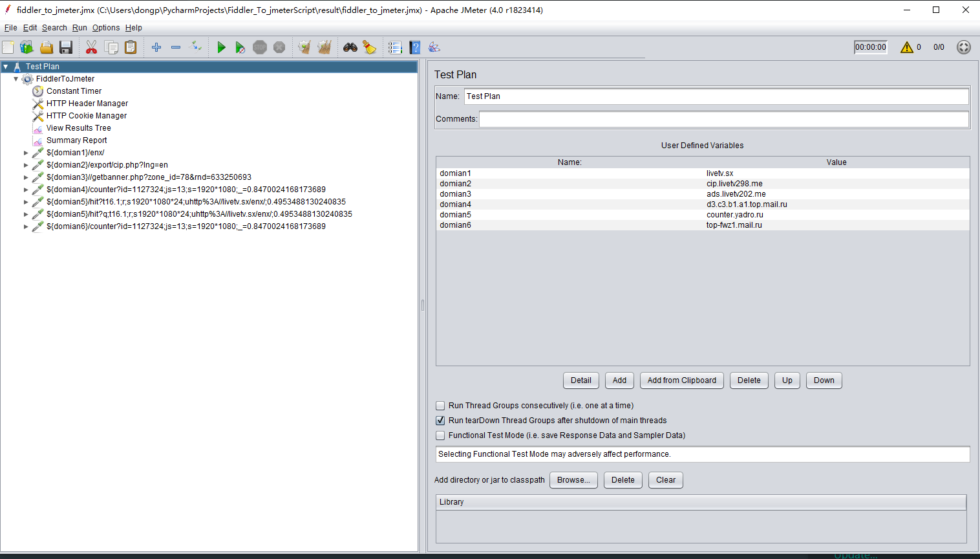The height and width of the screenshot is (559, 980).
Task: Click the Test Plan Name input field
Action: (716, 96)
